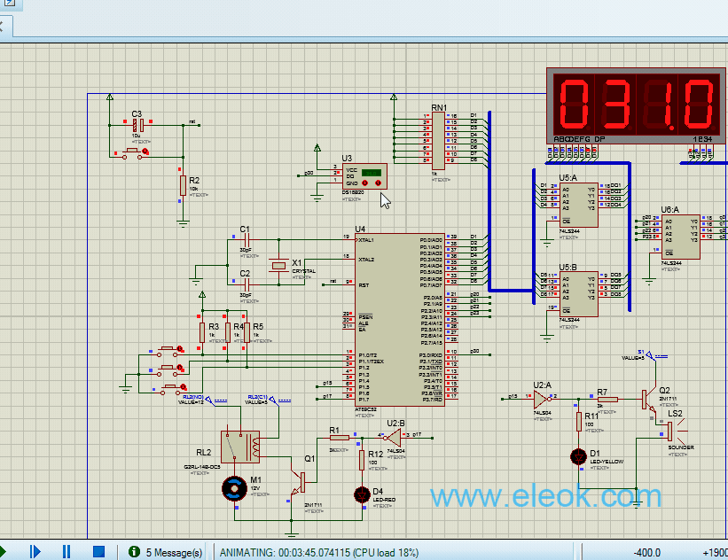Select the C2 capacitor at XTAL2
The height and width of the screenshot is (560, 728).
click(247, 284)
